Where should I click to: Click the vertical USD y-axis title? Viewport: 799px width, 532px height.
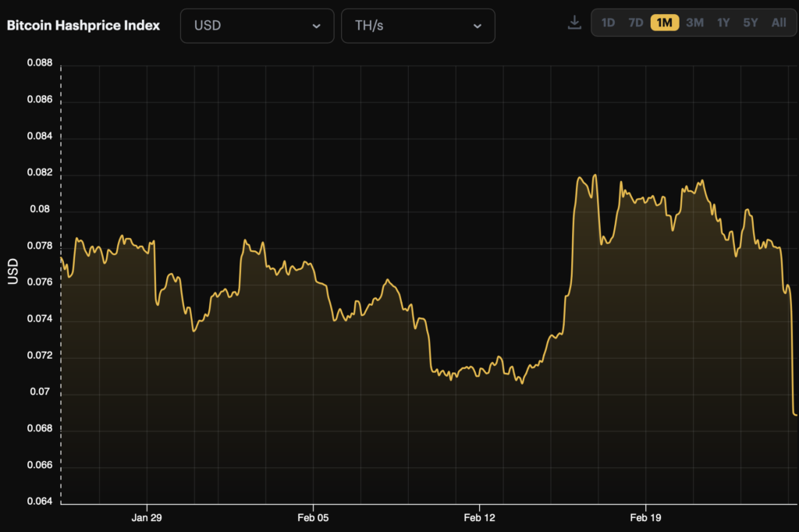point(12,271)
